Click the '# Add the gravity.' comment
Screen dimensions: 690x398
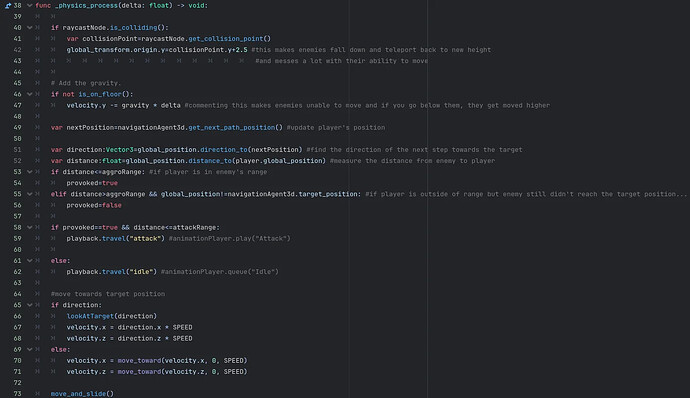[x=85, y=83]
